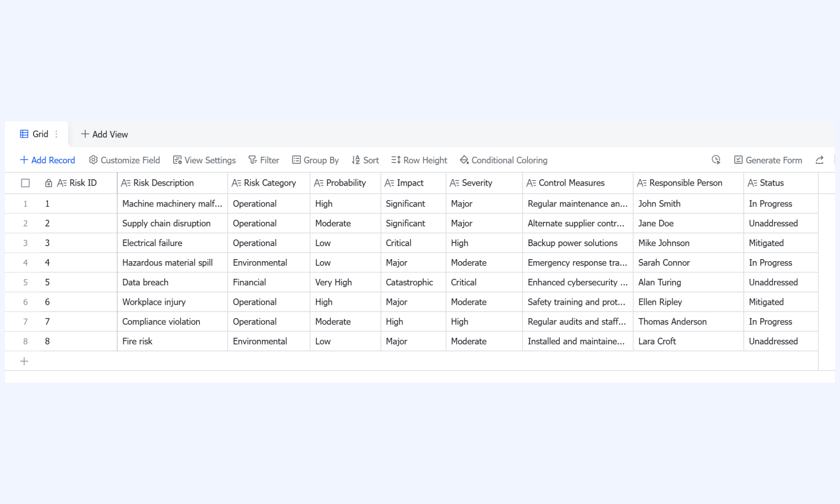
Task: Select the Grid view tab
Action: (x=34, y=134)
